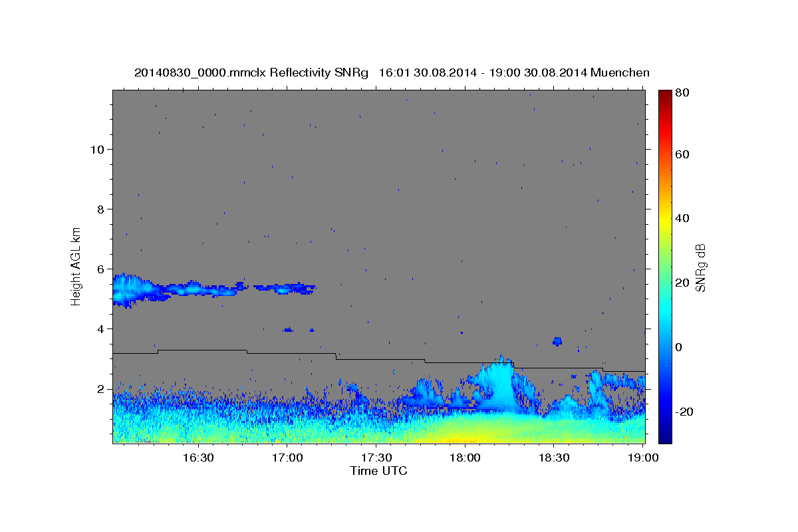Viewport: 798px width, 532px height.
Task: Click the '18:30' time tick label
Action: [x=554, y=458]
